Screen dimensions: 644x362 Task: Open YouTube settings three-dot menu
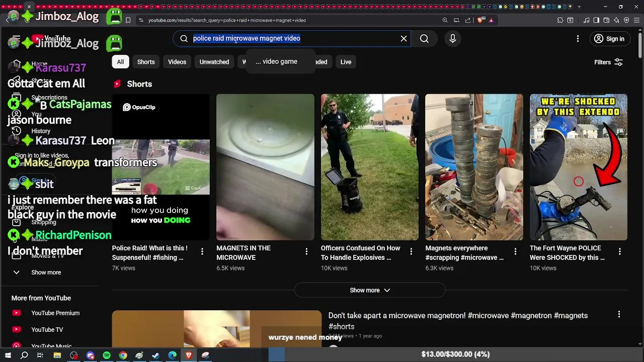(x=578, y=39)
